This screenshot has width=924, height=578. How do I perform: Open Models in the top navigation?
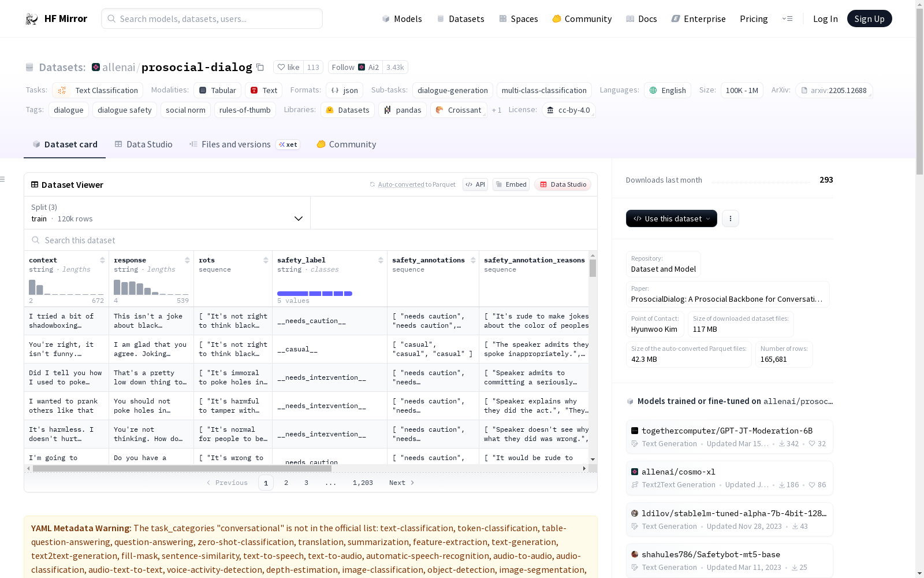pos(402,19)
